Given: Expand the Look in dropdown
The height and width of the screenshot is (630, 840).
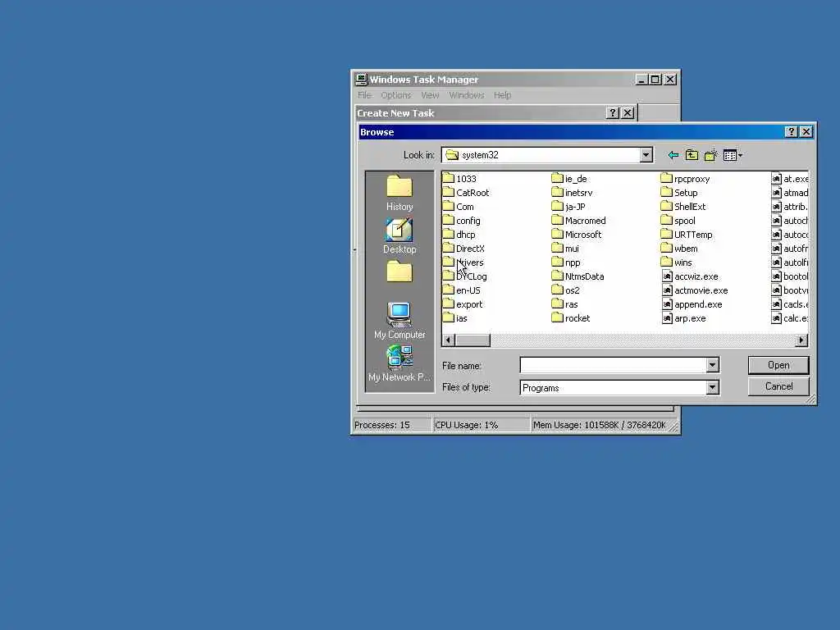Looking at the screenshot, I should pyautogui.click(x=646, y=155).
